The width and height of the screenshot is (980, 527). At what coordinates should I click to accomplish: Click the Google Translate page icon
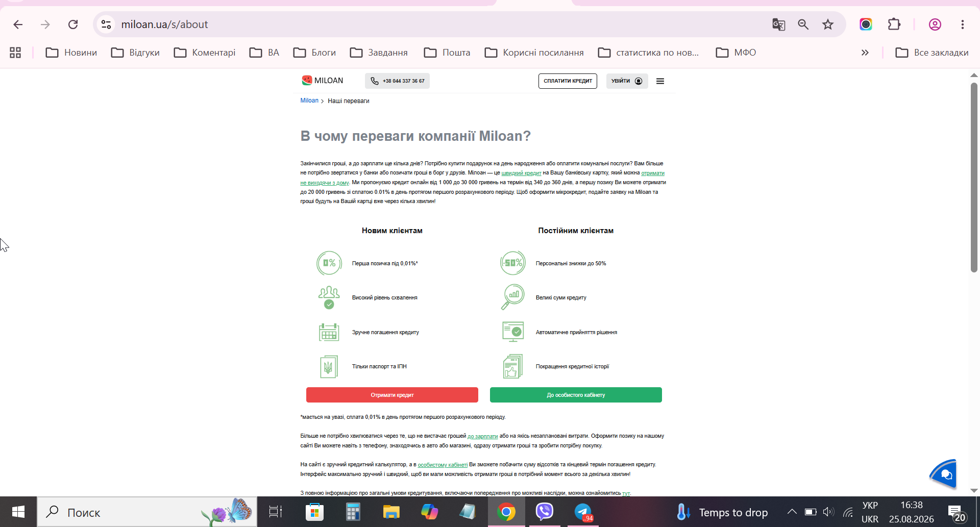coord(778,24)
